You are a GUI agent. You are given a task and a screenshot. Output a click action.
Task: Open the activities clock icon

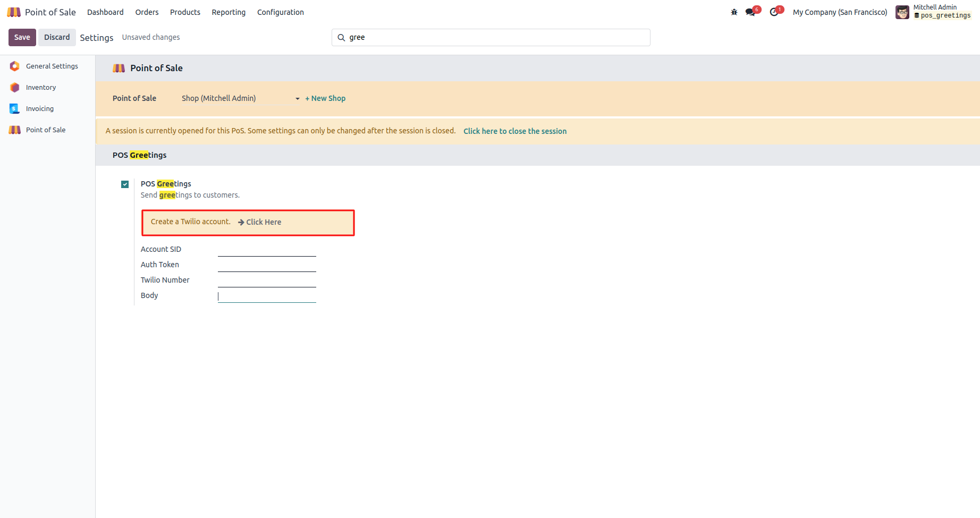[x=774, y=12]
